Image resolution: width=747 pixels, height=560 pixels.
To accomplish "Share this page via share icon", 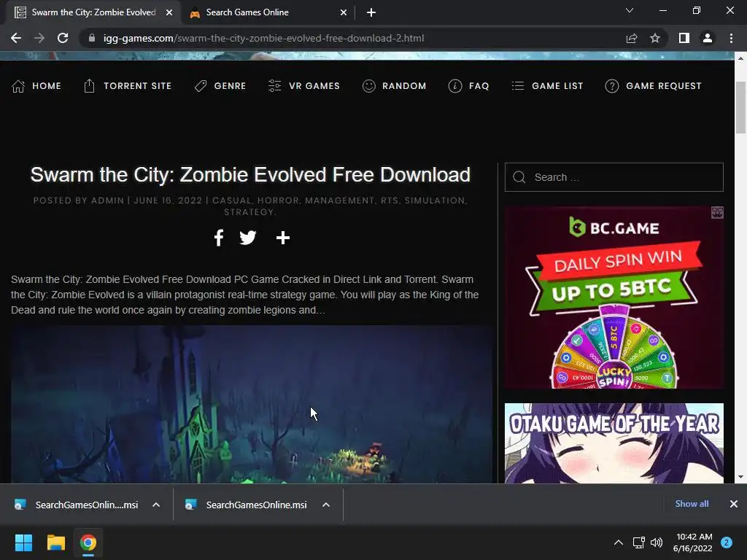I will click(x=632, y=38).
